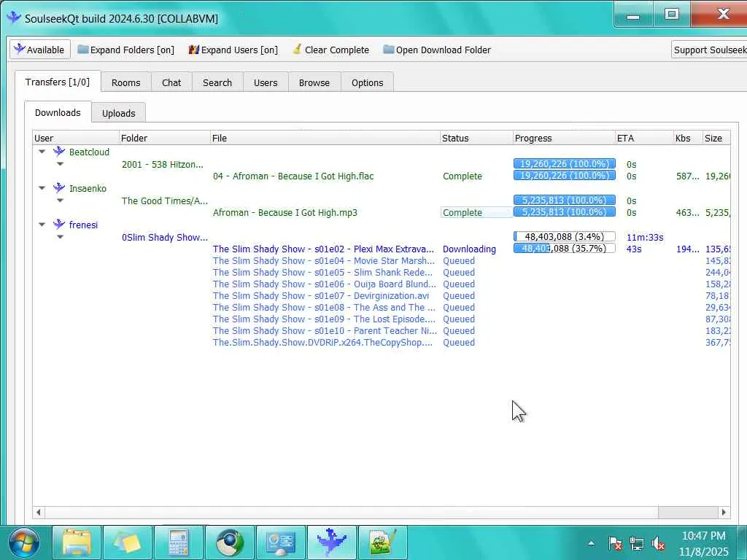Open Sticky Notes taskbar icon
This screenshot has height=560, width=747.
[127, 542]
